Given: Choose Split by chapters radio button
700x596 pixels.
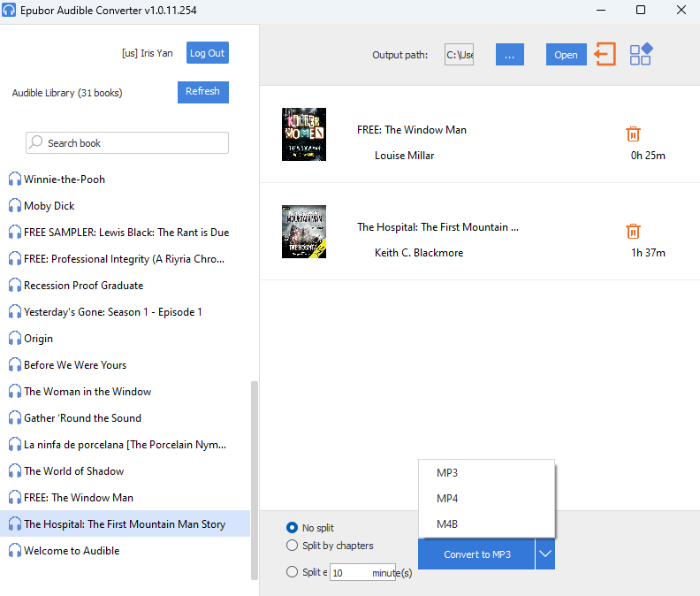Looking at the screenshot, I should (x=293, y=546).
